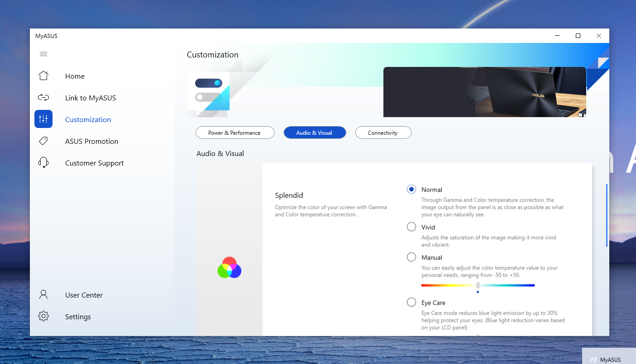
Task: Open the Settings label in sidebar
Action: coord(78,317)
